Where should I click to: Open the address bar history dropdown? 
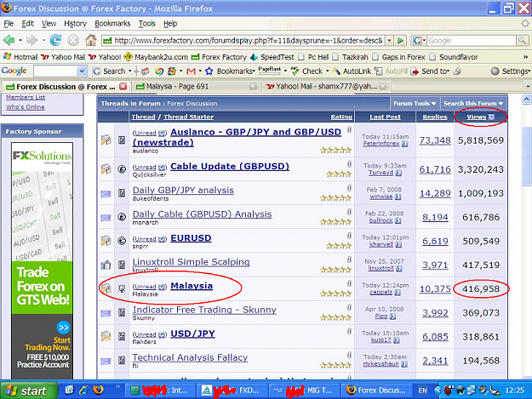(390, 41)
